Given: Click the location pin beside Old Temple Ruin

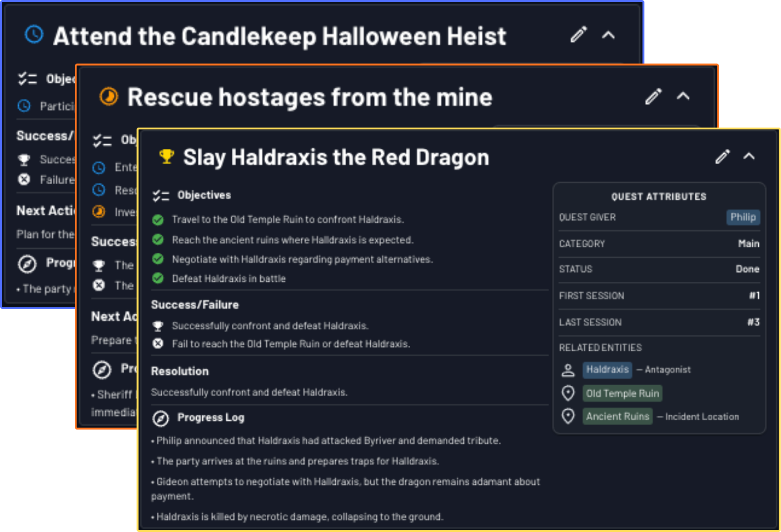Looking at the screenshot, I should [x=568, y=393].
